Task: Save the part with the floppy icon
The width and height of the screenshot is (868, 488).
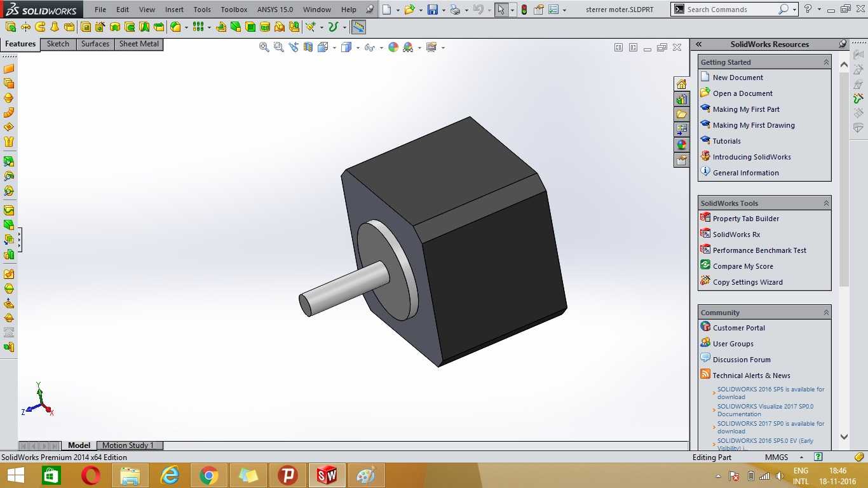Action: [433, 10]
